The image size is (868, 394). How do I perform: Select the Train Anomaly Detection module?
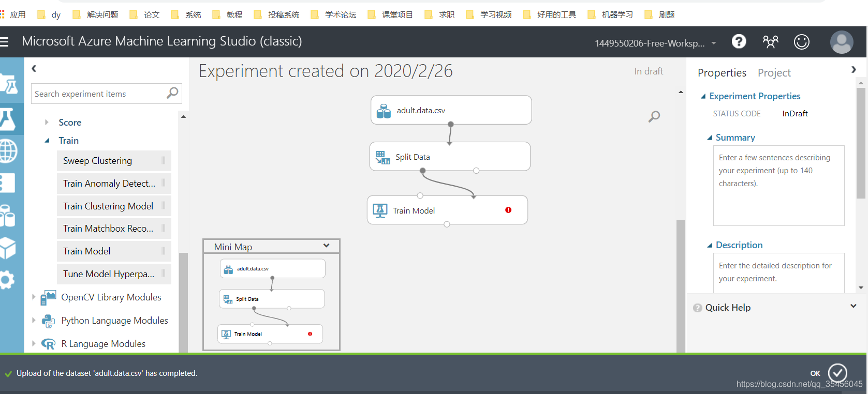(114, 184)
